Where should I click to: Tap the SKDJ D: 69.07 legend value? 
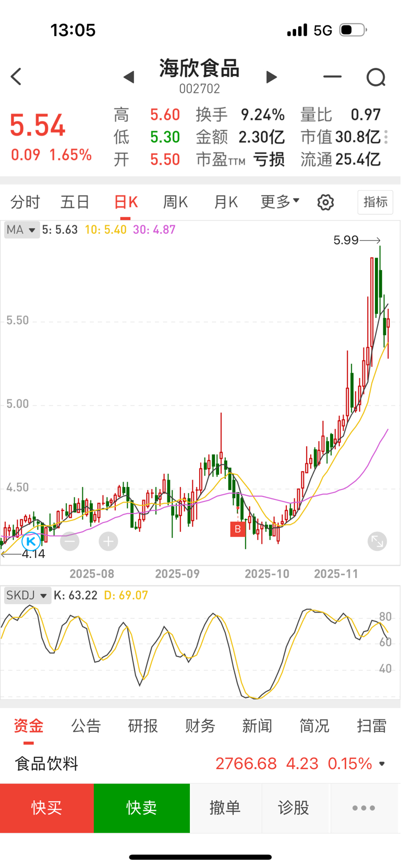click(126, 595)
